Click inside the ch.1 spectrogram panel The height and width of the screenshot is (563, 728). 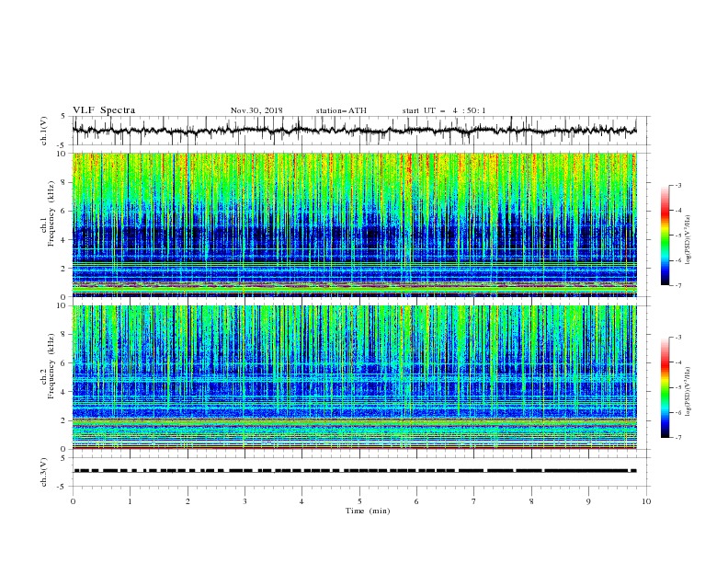pos(355,224)
